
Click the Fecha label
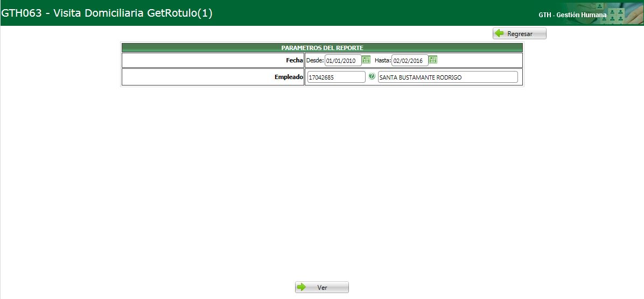(295, 60)
